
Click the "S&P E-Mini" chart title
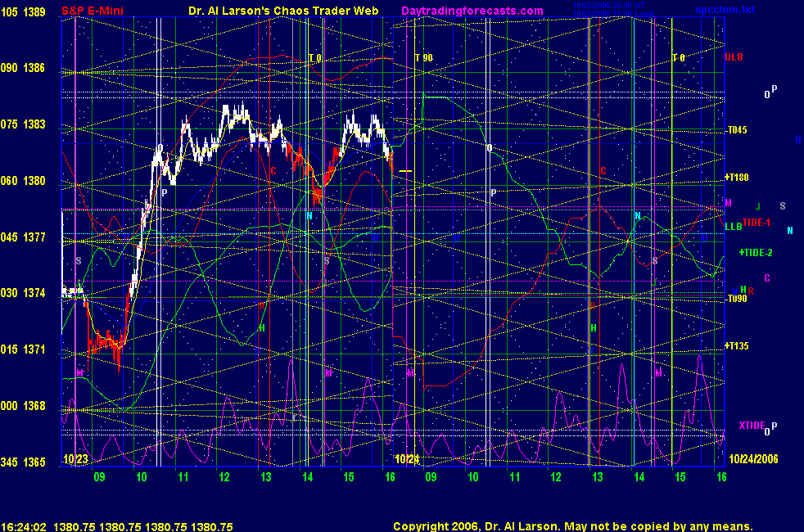click(93, 11)
